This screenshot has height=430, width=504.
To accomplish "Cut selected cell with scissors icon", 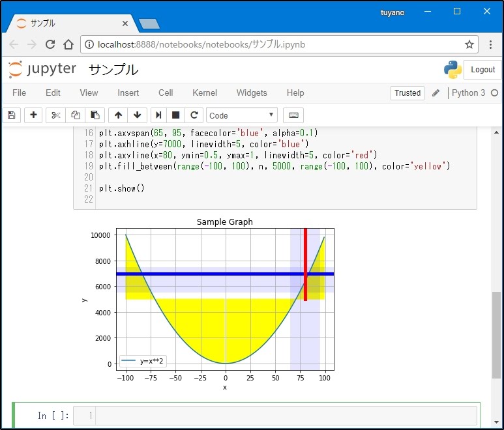I will pyautogui.click(x=56, y=115).
